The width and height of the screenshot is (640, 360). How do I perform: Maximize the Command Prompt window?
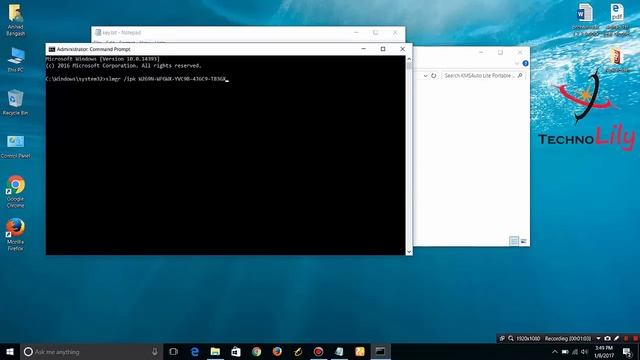(383, 49)
